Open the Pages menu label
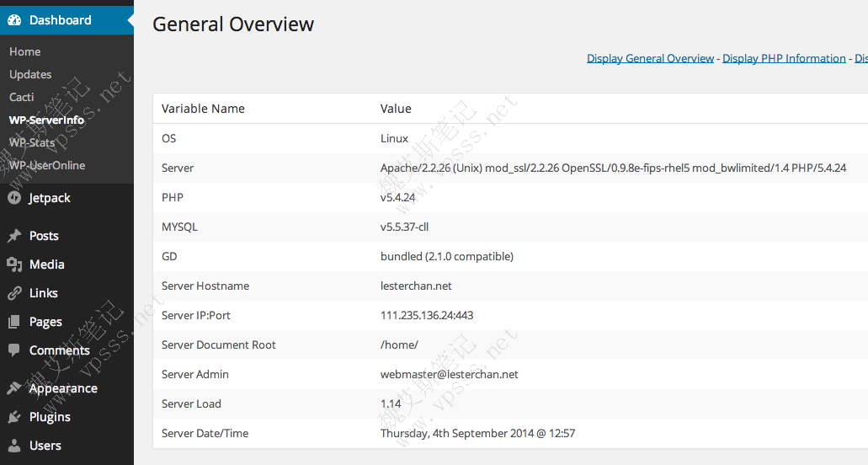 tap(45, 322)
